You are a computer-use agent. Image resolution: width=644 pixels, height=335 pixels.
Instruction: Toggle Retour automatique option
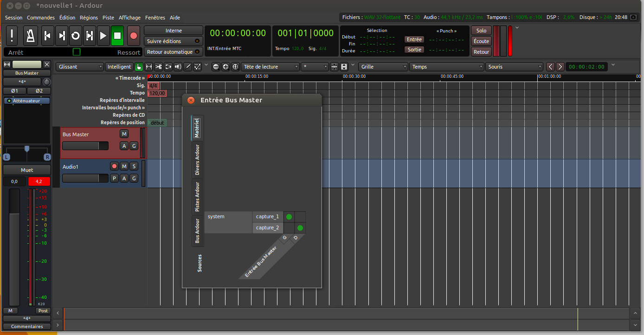tap(174, 52)
